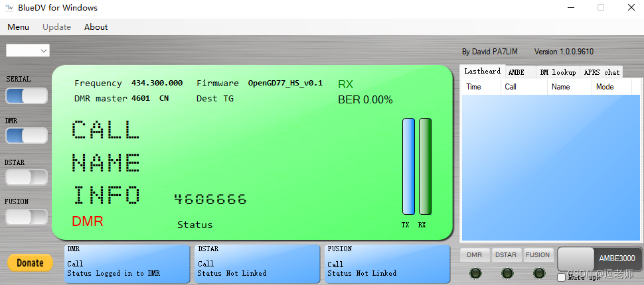Screen dimensions: 644x285
Task: Click the DSTAR indicator LED
Action: 507,272
